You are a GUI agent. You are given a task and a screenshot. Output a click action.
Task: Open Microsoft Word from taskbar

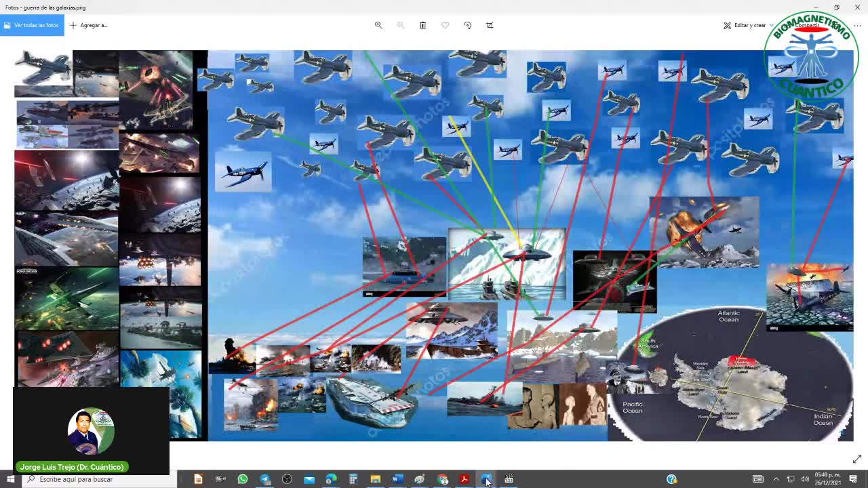[x=397, y=479]
